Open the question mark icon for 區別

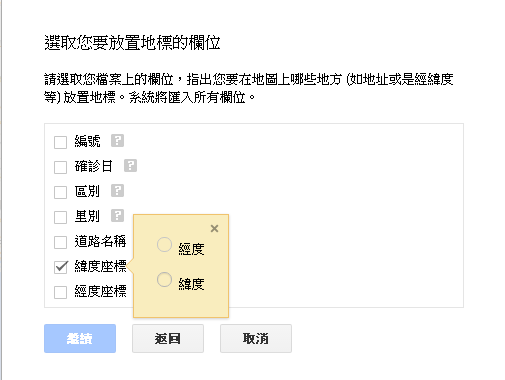pyautogui.click(x=117, y=191)
